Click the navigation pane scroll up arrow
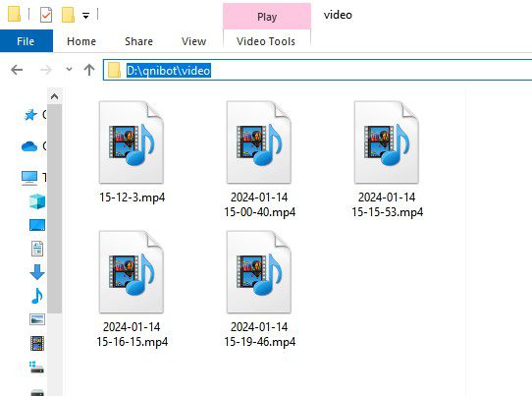 click(x=54, y=97)
